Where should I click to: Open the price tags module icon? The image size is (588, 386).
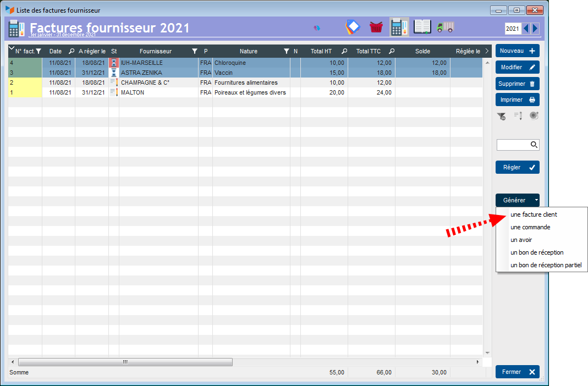(x=353, y=27)
